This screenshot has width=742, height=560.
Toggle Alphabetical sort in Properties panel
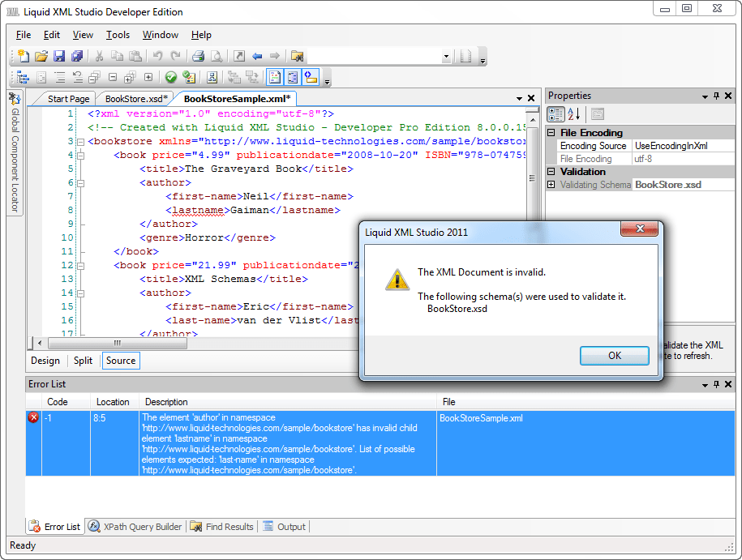(x=574, y=114)
